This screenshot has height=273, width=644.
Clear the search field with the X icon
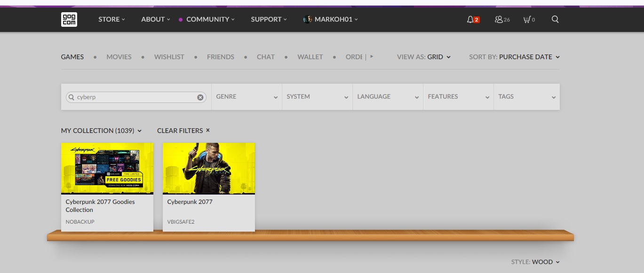click(x=200, y=97)
